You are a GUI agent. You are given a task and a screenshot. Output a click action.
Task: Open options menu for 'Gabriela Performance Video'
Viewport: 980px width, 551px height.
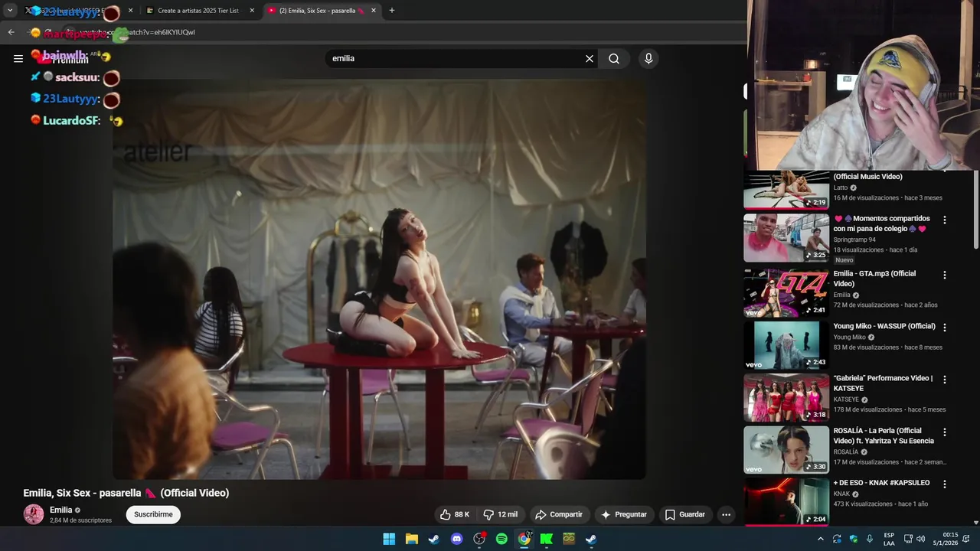point(944,380)
